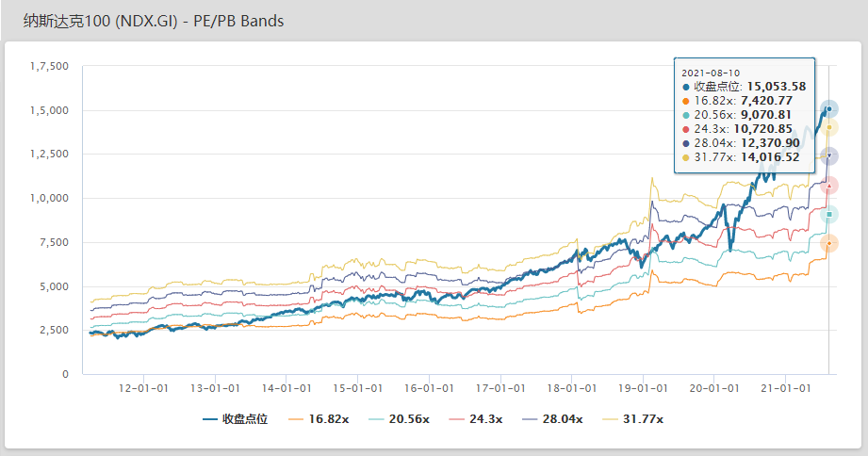Toggle the 16.82x legend series
868x456 pixels.
(x=319, y=419)
